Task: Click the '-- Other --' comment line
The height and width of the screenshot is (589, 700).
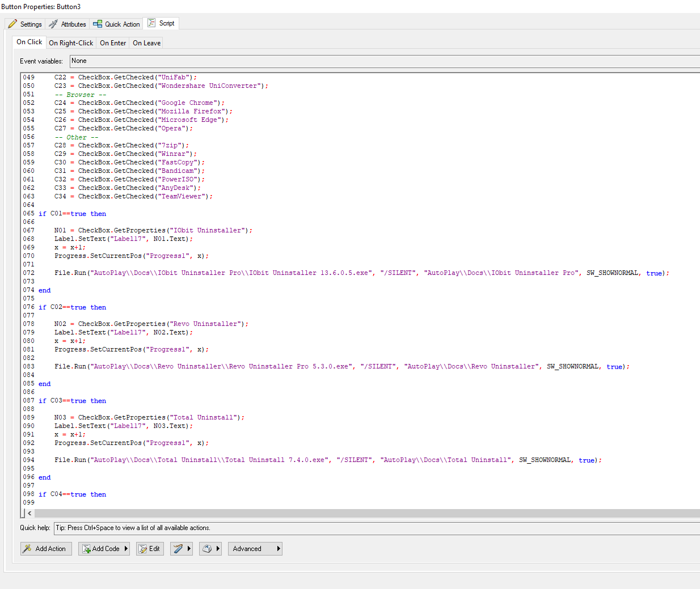Action: [x=76, y=137]
